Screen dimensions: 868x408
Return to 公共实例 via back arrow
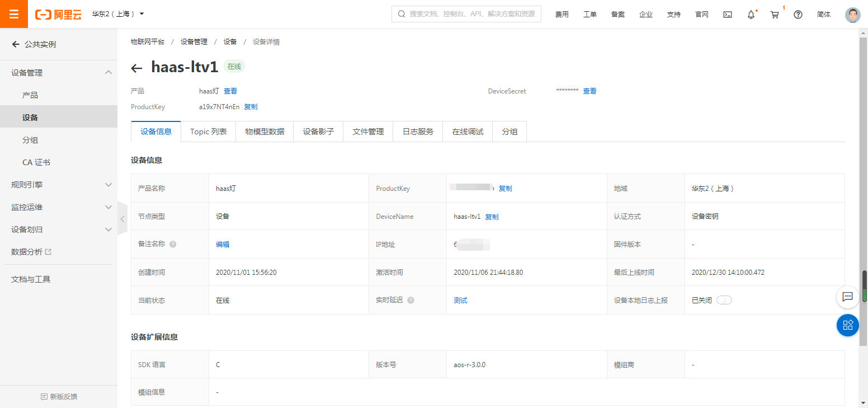[16, 44]
